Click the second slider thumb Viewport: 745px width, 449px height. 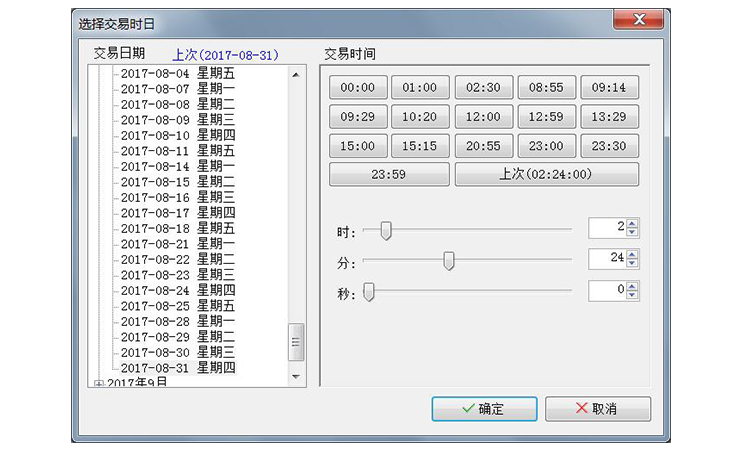(369, 292)
